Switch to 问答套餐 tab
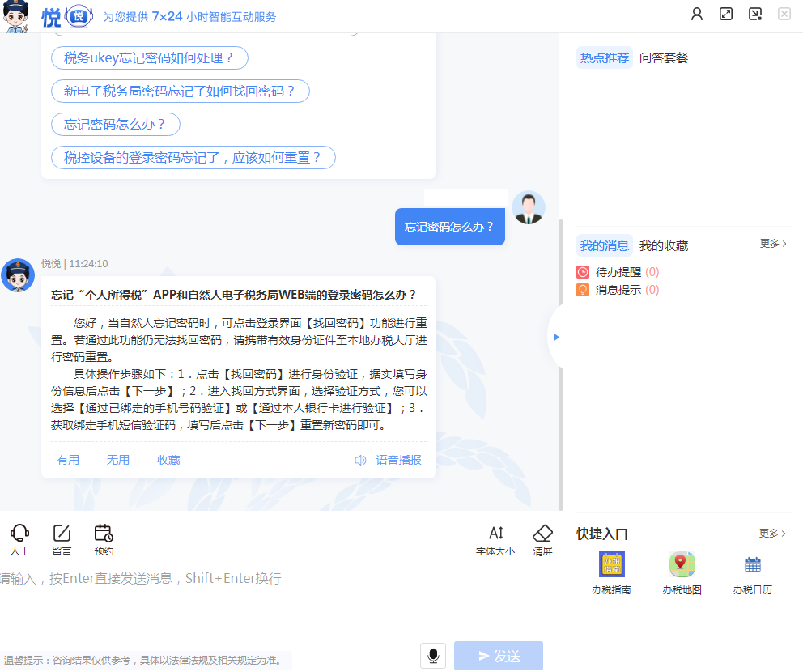This screenshot has height=672, width=803. pos(663,57)
